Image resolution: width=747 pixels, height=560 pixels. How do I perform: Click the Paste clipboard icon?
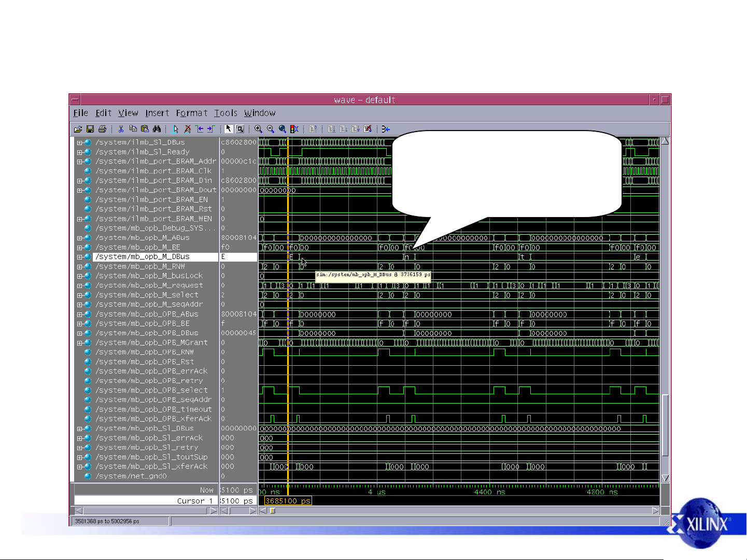coord(145,129)
